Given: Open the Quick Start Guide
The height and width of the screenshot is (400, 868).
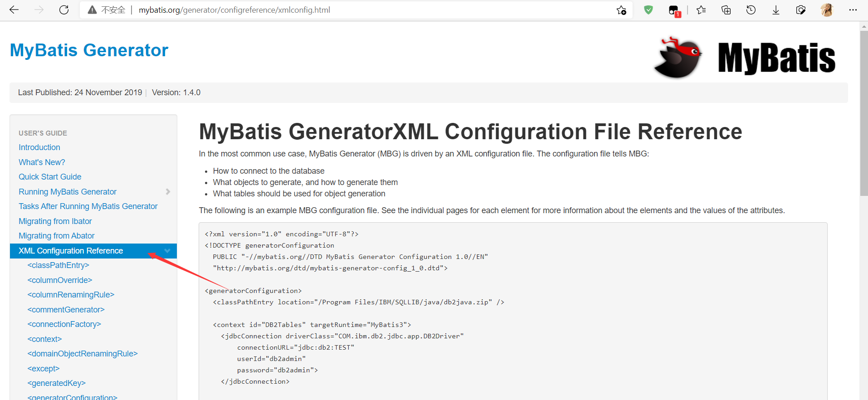Looking at the screenshot, I should pos(50,177).
